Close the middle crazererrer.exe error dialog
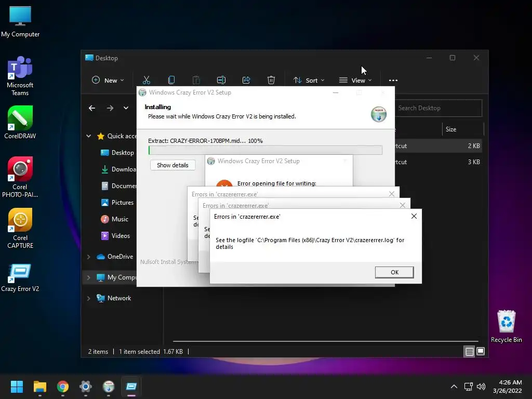Screen dimensions: 532x399 coord(403,205)
